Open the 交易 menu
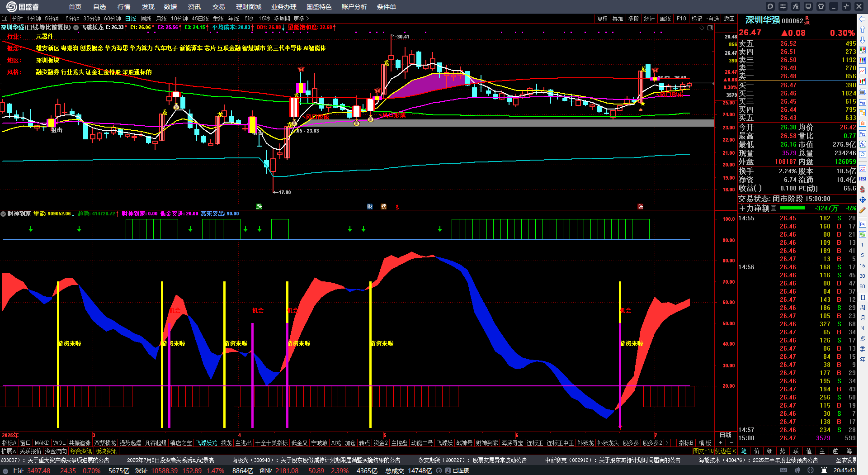The image size is (868, 475). [218, 7]
